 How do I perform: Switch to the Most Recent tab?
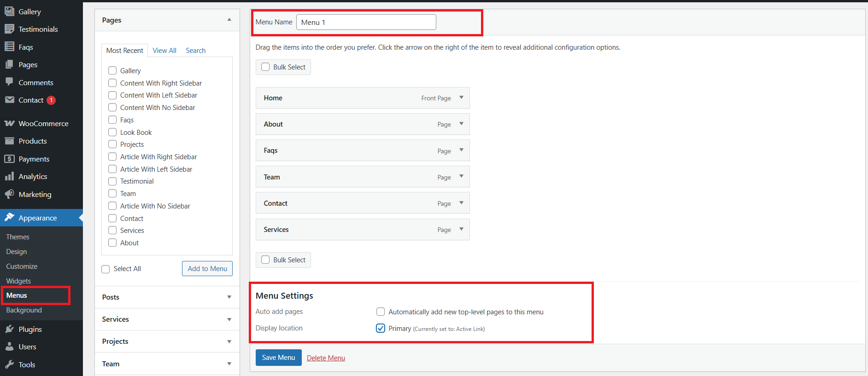124,50
